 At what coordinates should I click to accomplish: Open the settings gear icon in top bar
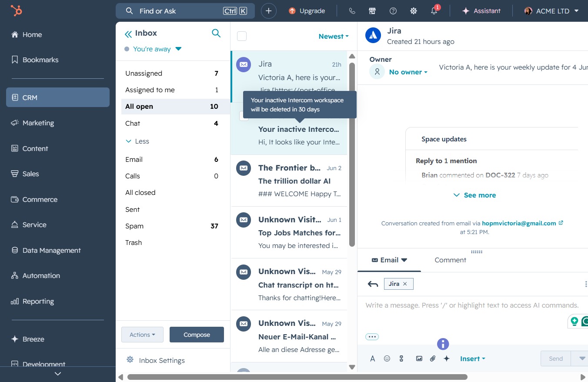pos(414,11)
